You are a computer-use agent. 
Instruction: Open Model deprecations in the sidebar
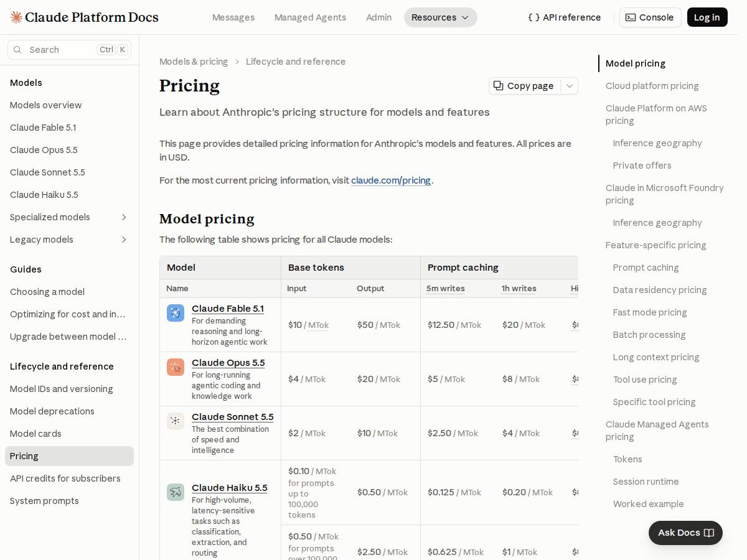tap(69, 411)
